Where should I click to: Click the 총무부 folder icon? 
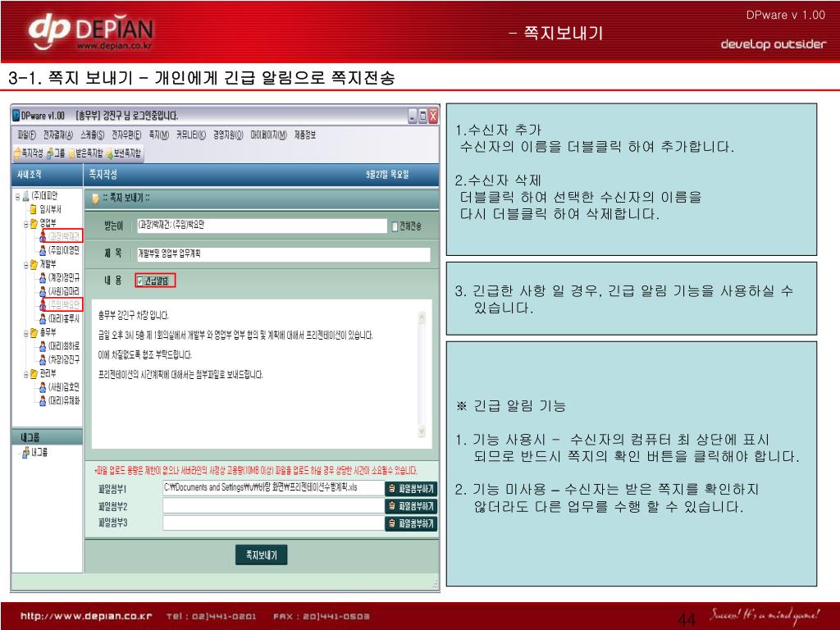pos(34,333)
